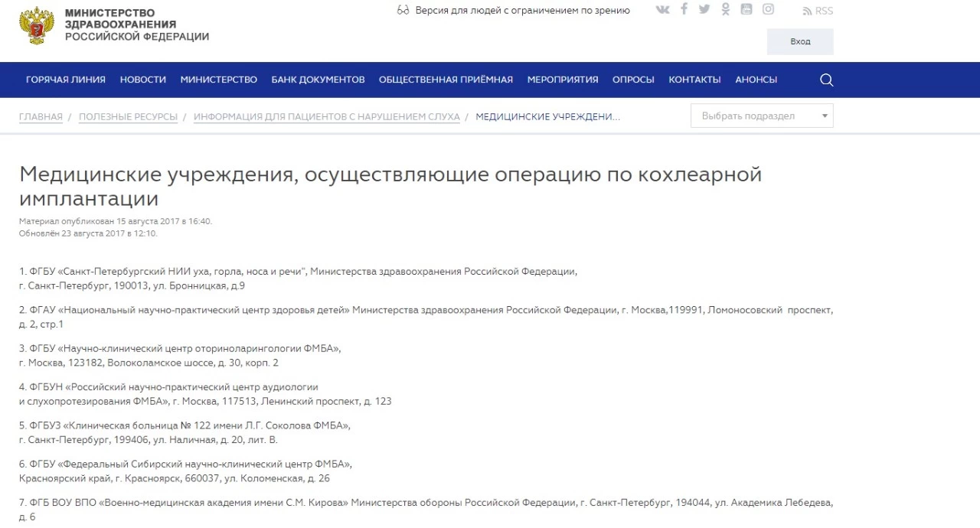The image size is (980, 528).
Task: Open the Выбрать подраздел dropdown
Action: click(762, 116)
